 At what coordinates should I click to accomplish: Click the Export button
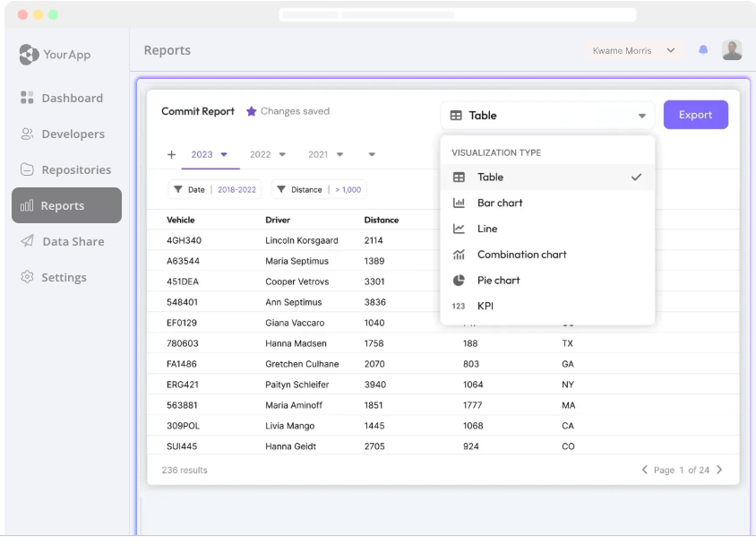tap(695, 115)
